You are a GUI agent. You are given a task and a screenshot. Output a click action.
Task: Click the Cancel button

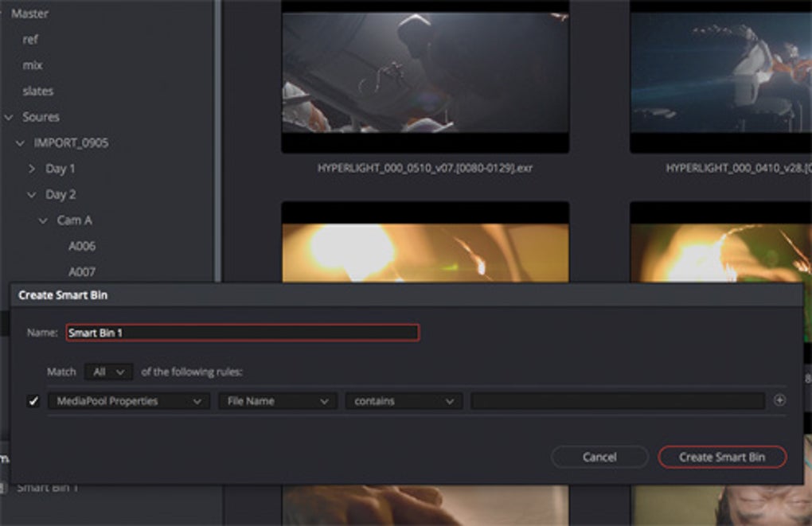pyautogui.click(x=599, y=457)
